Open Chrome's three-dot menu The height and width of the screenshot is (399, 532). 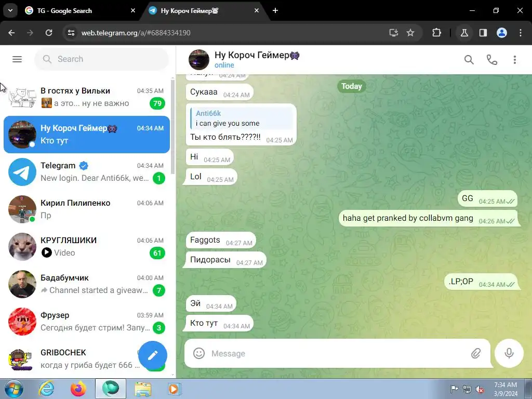tap(521, 33)
